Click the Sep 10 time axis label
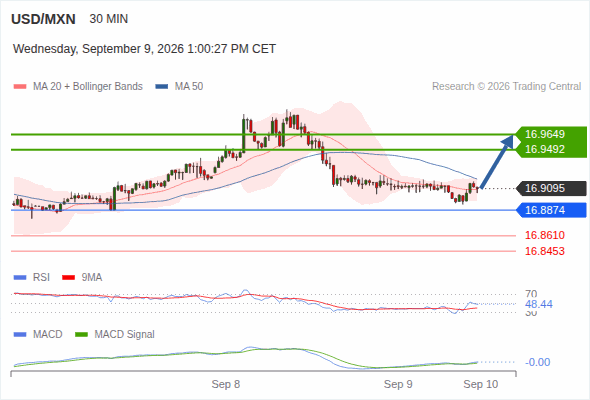Screen dimensions: 590x400 (x=481, y=384)
